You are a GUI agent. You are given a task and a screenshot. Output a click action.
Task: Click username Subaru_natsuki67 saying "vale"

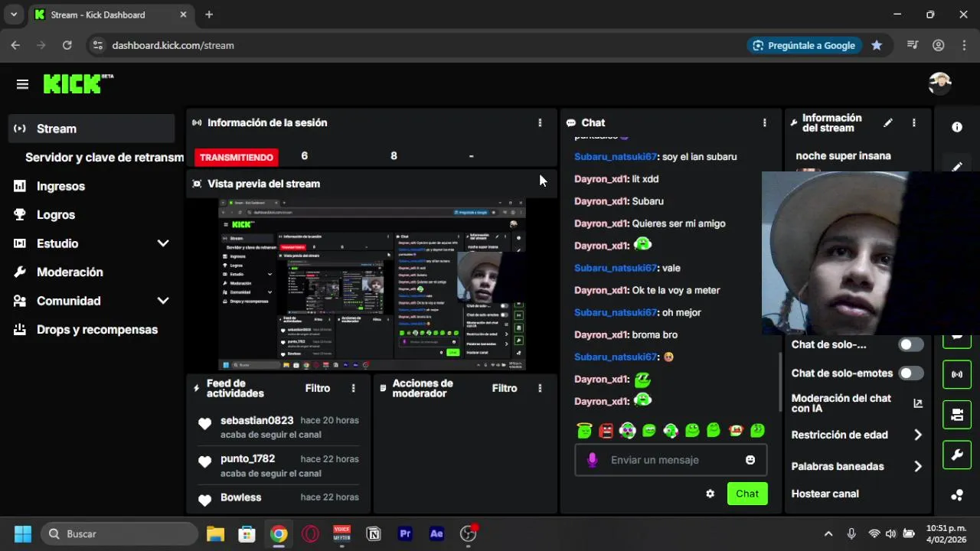coord(616,268)
